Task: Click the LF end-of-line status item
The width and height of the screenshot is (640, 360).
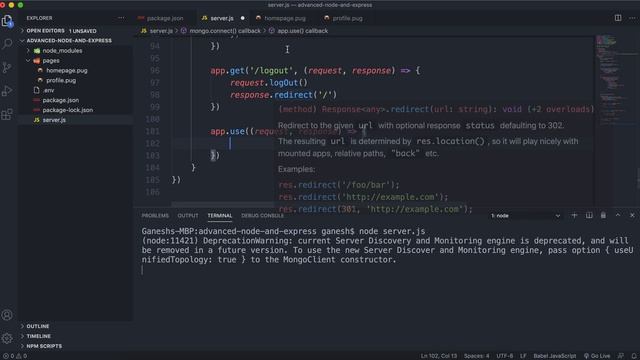Action: (523, 356)
